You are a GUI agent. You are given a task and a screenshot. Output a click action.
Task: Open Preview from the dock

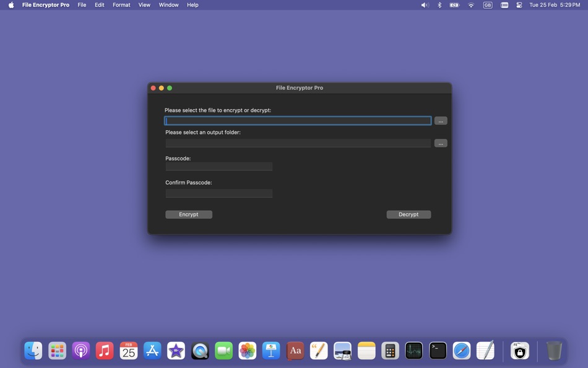[x=343, y=351]
